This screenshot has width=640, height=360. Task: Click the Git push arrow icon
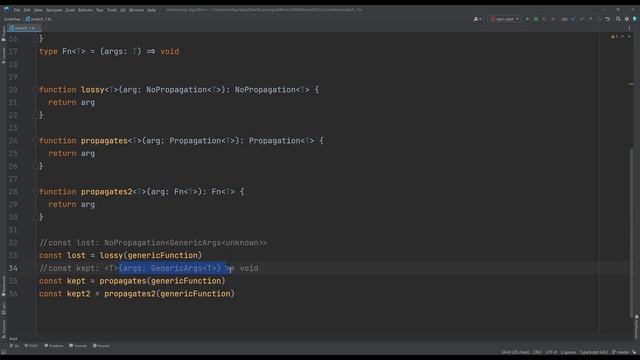[x=590, y=19]
